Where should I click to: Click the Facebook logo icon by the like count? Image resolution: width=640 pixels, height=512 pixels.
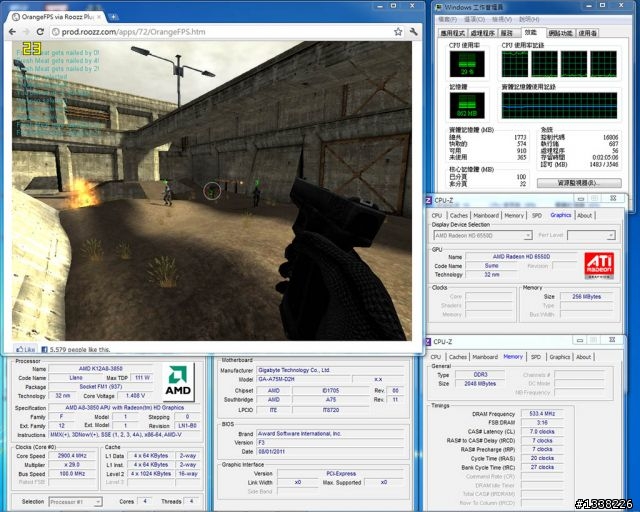[44, 349]
